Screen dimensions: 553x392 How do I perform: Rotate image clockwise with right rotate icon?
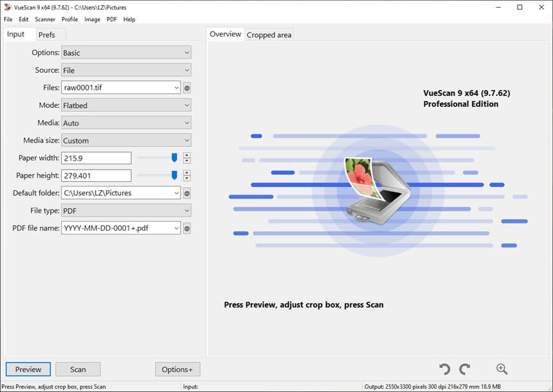465,369
